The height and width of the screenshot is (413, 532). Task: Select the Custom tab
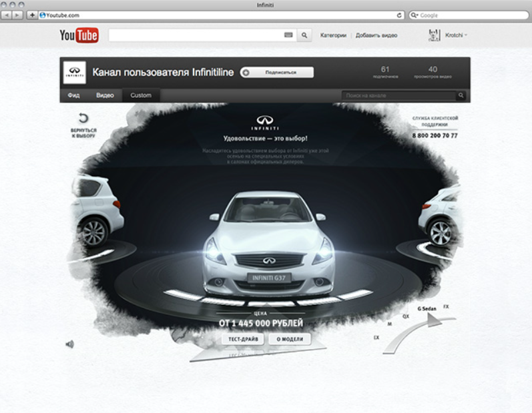pyautogui.click(x=141, y=95)
